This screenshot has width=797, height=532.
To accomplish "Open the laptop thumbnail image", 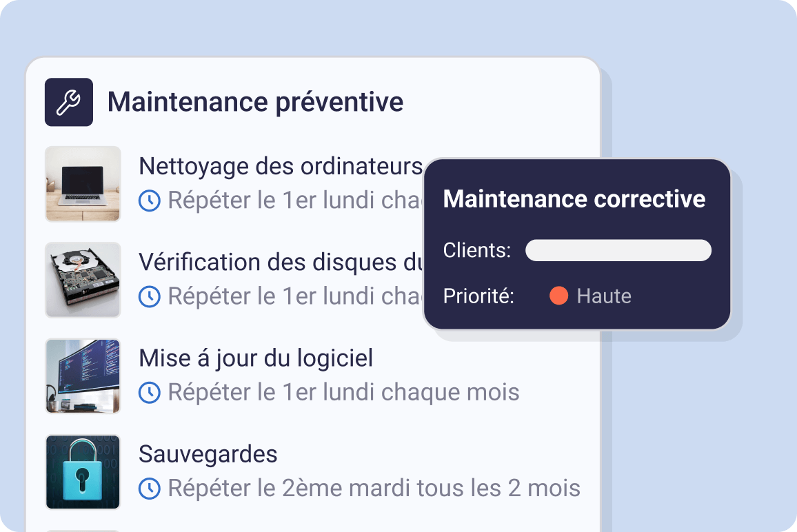I will (x=83, y=183).
